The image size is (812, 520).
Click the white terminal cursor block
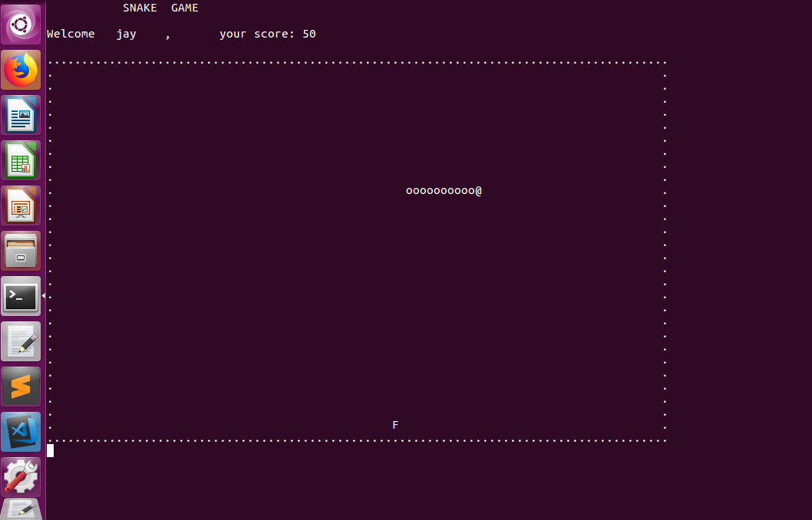pos(50,451)
